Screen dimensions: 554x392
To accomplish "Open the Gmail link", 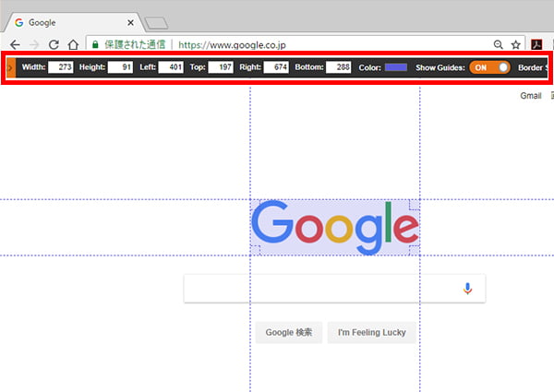I will tap(530, 96).
